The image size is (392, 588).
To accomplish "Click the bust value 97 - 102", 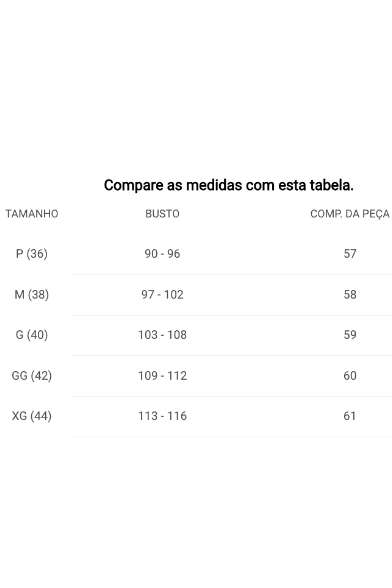I will pyautogui.click(x=162, y=295).
